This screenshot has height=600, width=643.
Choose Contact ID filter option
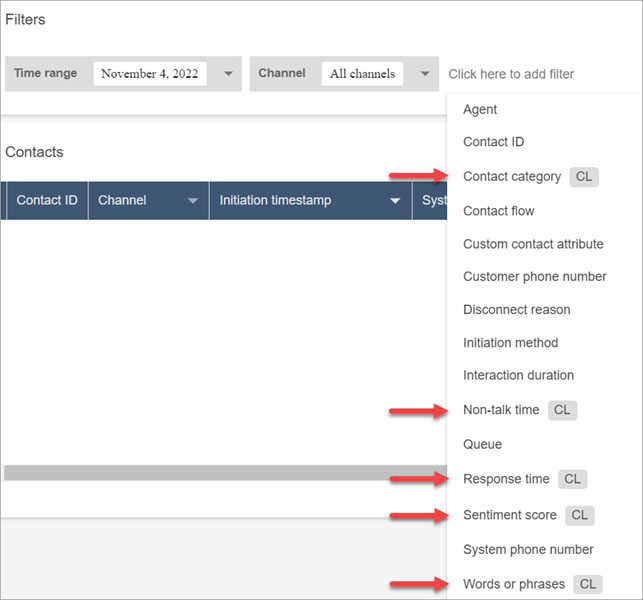click(493, 142)
